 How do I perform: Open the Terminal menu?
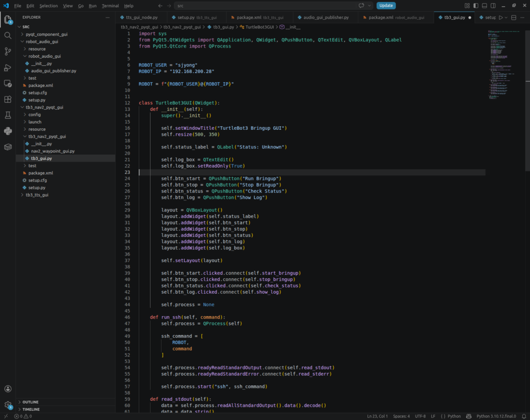pyautogui.click(x=110, y=6)
